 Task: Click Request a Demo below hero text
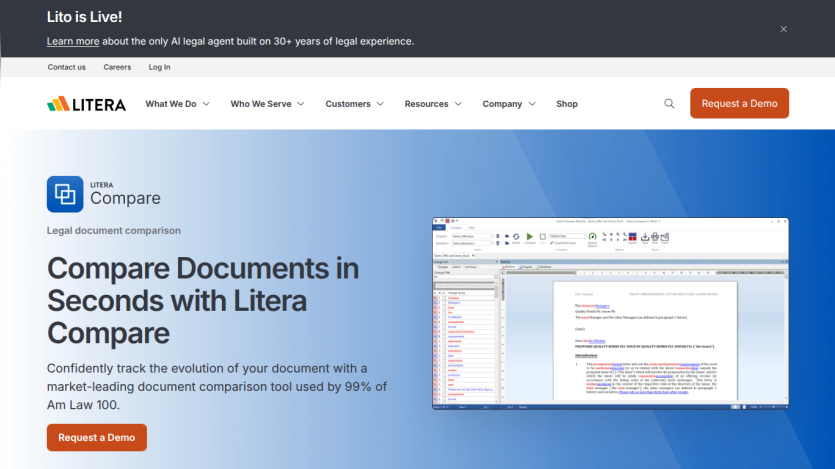tap(96, 438)
